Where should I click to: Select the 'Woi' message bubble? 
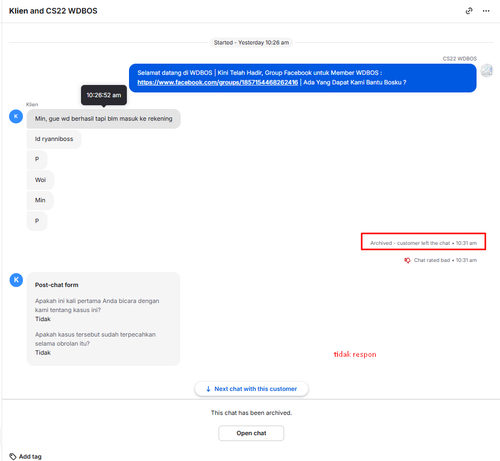[40, 180]
